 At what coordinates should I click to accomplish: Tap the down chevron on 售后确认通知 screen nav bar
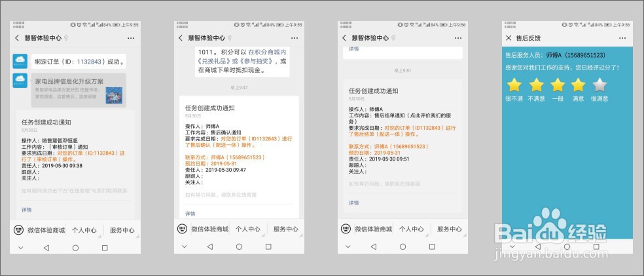tap(184, 246)
